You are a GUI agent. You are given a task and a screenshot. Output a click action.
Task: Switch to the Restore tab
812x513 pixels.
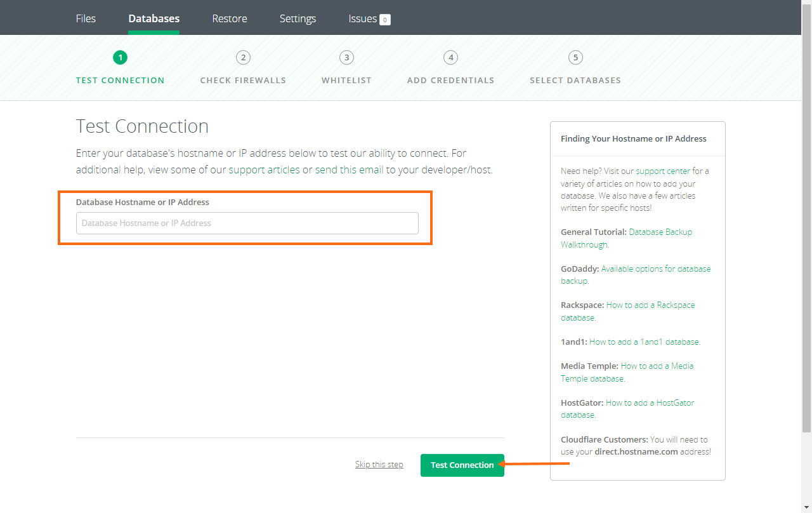point(230,18)
